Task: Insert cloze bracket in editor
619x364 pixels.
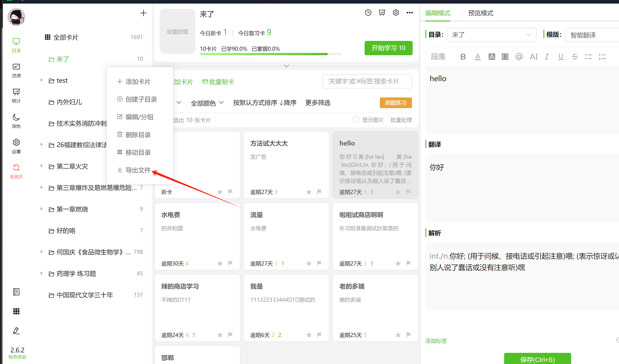Action: click(x=505, y=57)
